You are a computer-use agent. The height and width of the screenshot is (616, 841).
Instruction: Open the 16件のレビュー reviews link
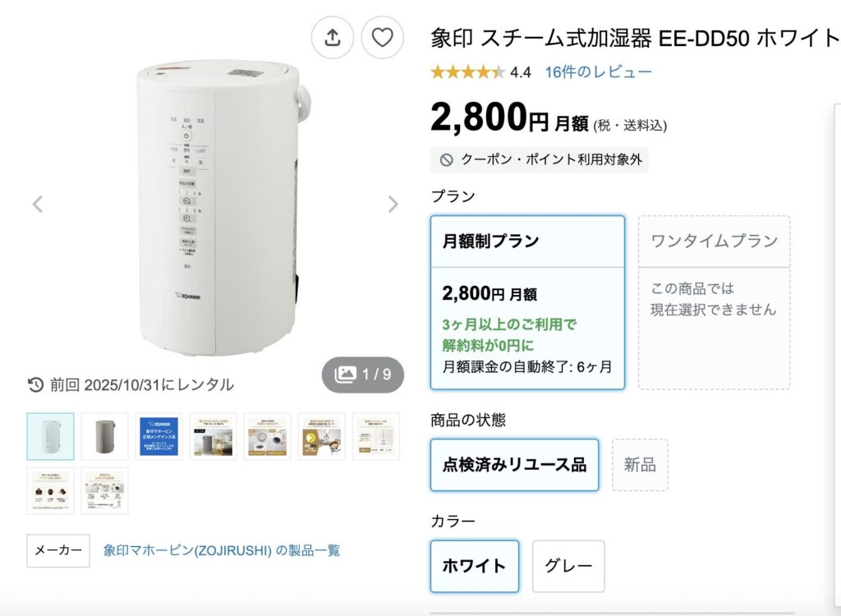click(x=598, y=72)
